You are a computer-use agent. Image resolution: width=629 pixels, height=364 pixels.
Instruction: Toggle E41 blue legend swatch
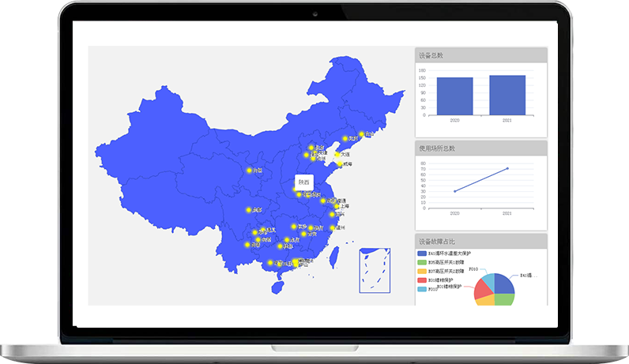coord(422,254)
